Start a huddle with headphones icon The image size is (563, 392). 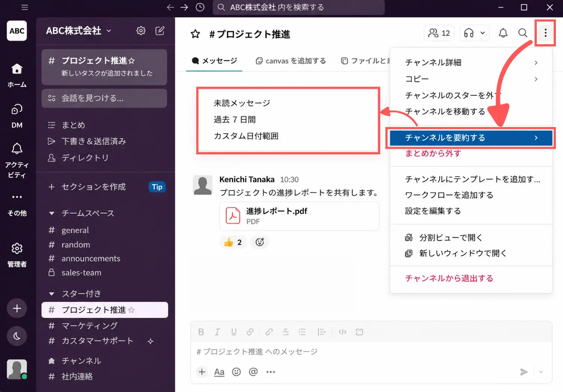click(469, 33)
